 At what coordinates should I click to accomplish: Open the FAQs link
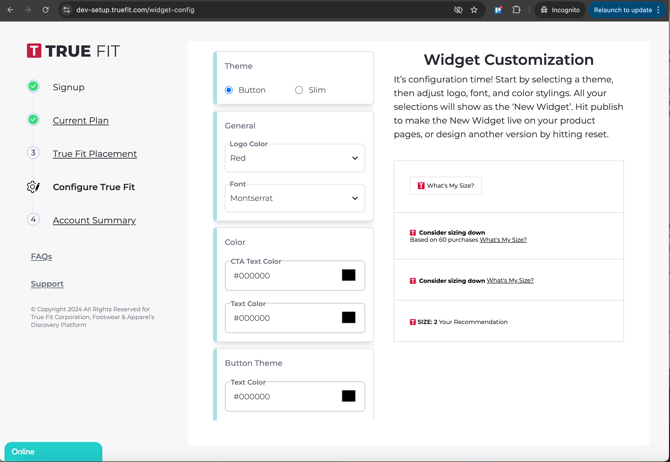[x=41, y=256]
